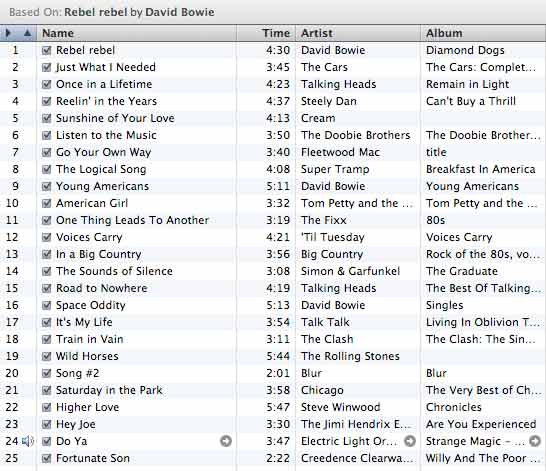Sort by the Name column header
The height and width of the screenshot is (471, 546).
point(136,33)
